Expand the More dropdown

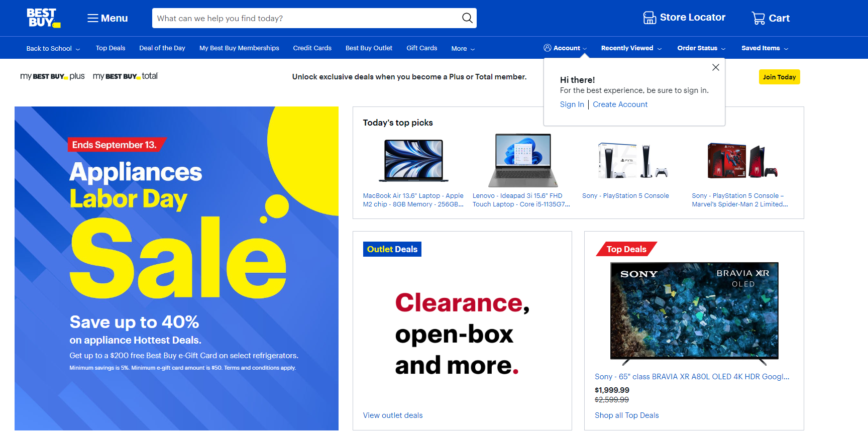pyautogui.click(x=463, y=49)
